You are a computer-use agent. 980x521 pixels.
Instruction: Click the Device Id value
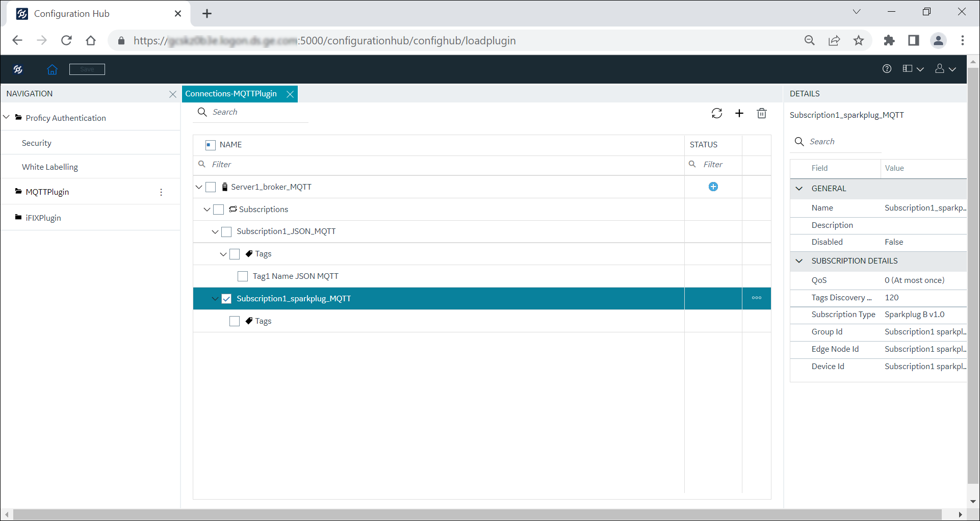pos(925,367)
